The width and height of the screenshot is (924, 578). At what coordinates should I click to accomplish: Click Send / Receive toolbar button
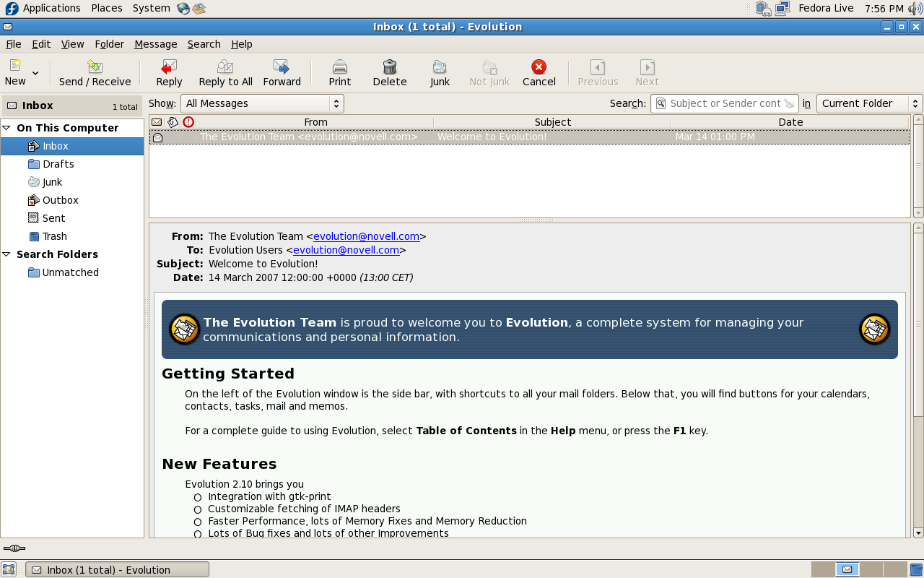coord(95,73)
